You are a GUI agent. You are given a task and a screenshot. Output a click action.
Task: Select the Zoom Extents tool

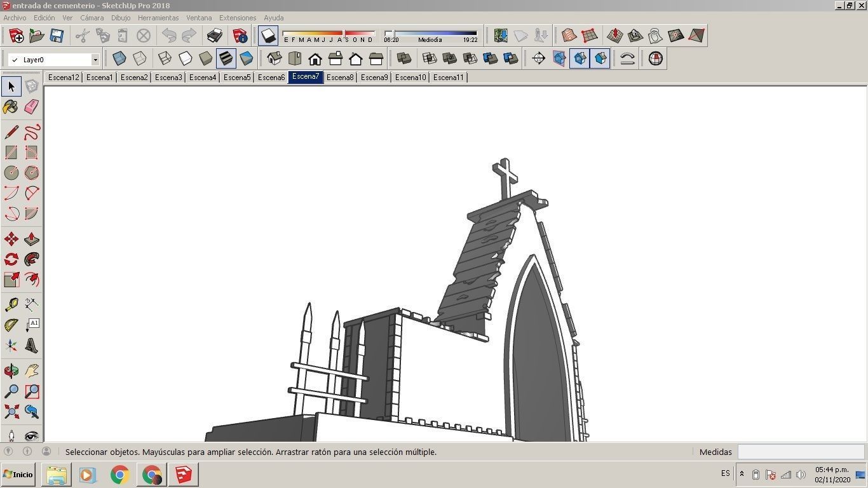pos(11,412)
